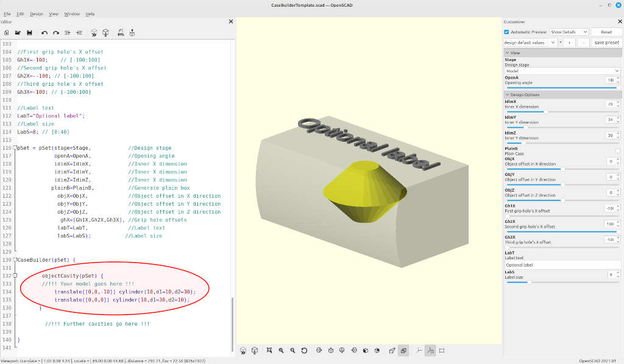Collapse the View section in Customizer
This screenshot has width=624, height=364.
coord(508,53)
